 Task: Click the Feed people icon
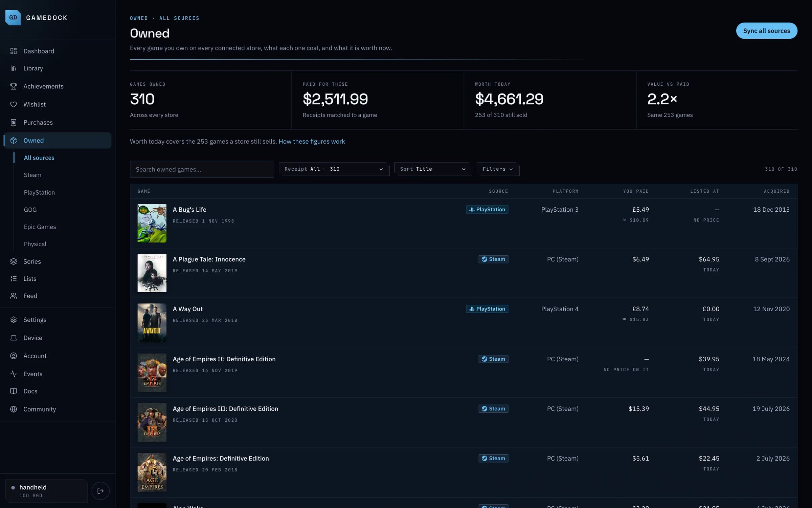click(x=14, y=296)
